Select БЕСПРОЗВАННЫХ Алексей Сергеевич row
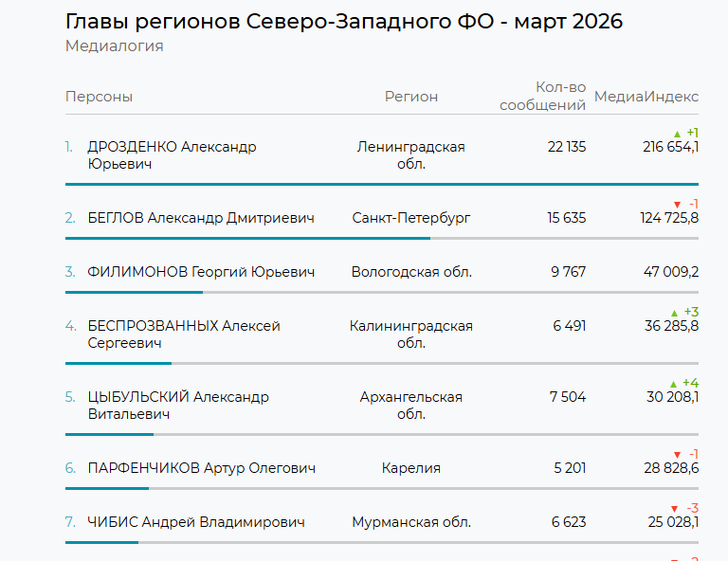The image size is (728, 561). [184, 335]
